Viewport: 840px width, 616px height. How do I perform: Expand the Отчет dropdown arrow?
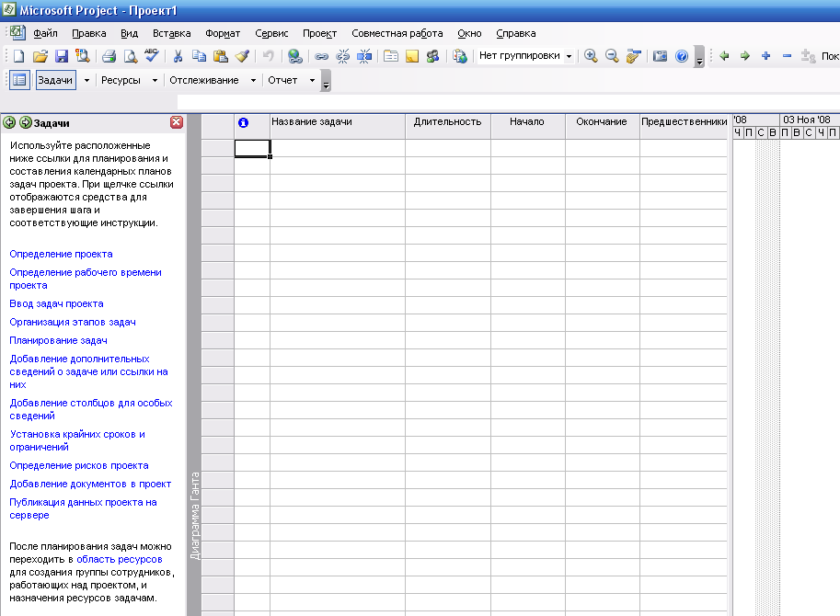[x=312, y=80]
